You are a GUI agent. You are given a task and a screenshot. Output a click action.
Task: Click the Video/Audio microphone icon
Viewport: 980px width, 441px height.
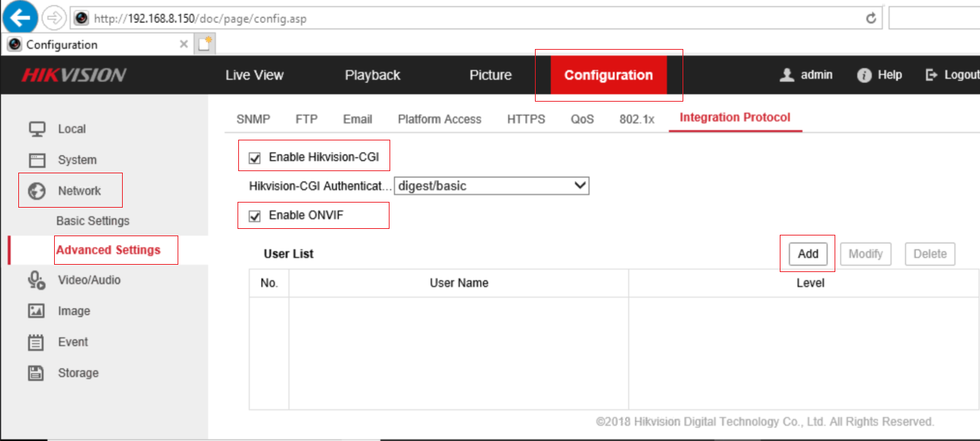tap(36, 280)
